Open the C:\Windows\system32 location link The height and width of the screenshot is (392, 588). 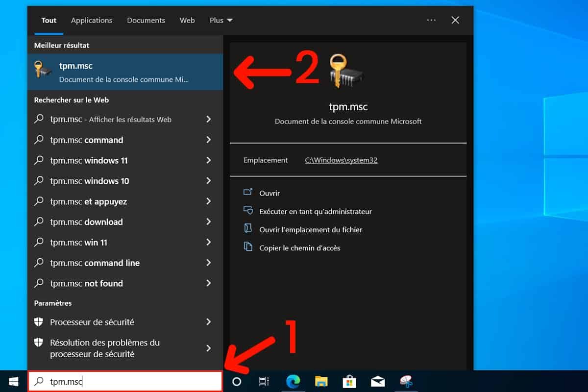point(341,160)
